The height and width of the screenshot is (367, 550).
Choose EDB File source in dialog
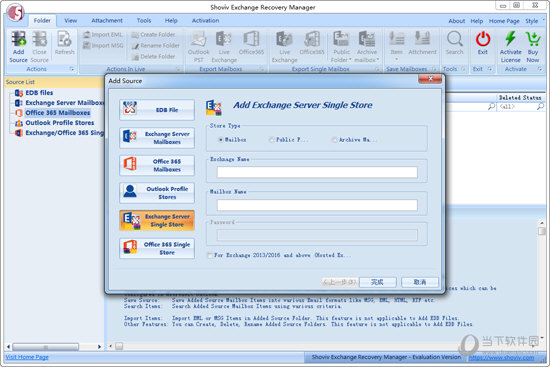[x=157, y=110]
